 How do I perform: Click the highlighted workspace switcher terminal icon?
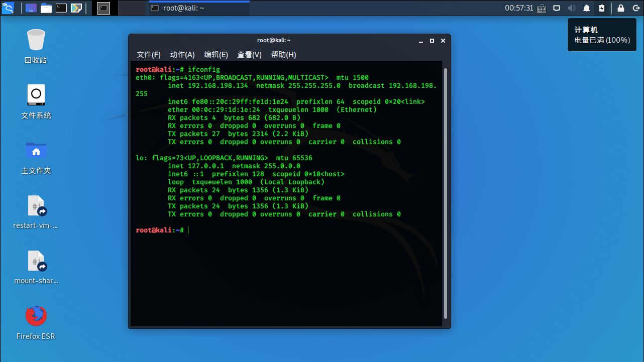(x=103, y=8)
